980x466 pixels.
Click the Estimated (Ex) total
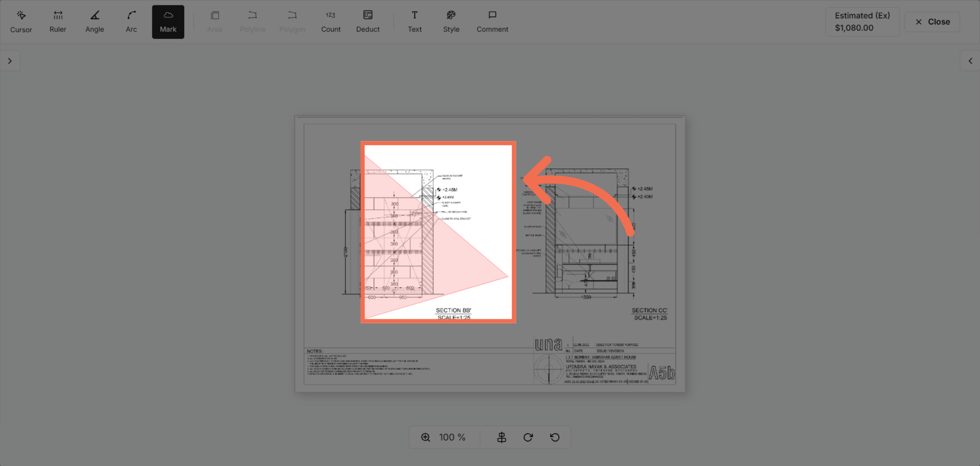tap(862, 22)
